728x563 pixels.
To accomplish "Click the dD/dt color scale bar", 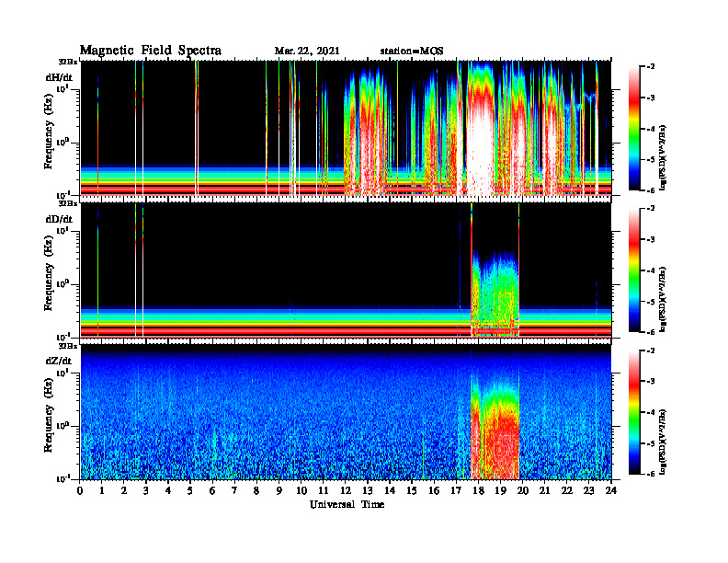I will (634, 270).
